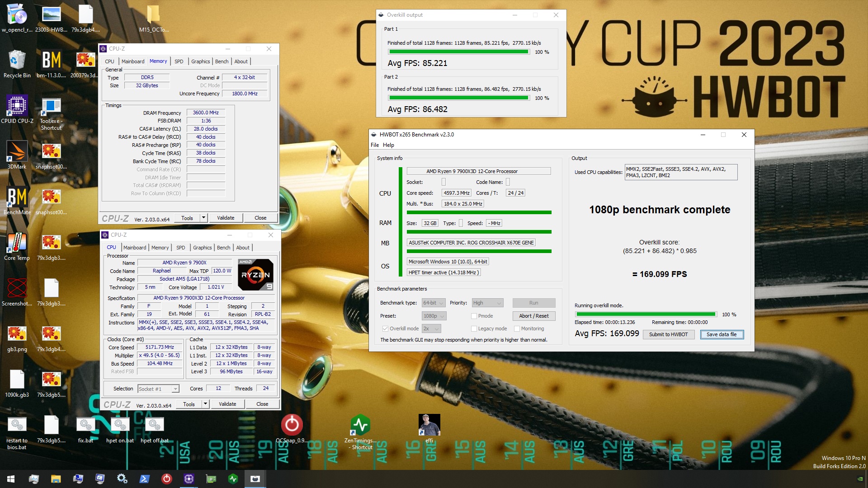
Task: Click the CPU name field in HWBOT x265
Action: (x=479, y=171)
